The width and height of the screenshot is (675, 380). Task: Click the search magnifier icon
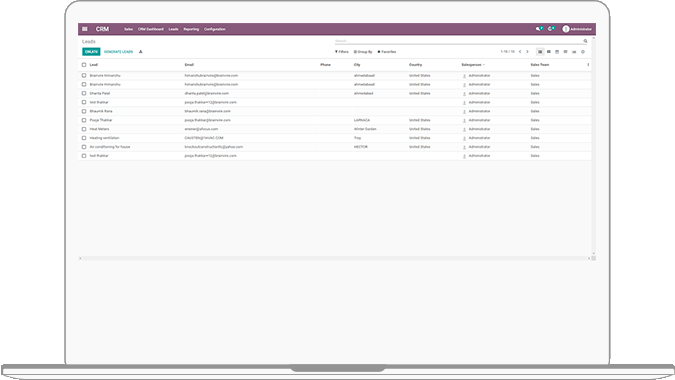[585, 41]
